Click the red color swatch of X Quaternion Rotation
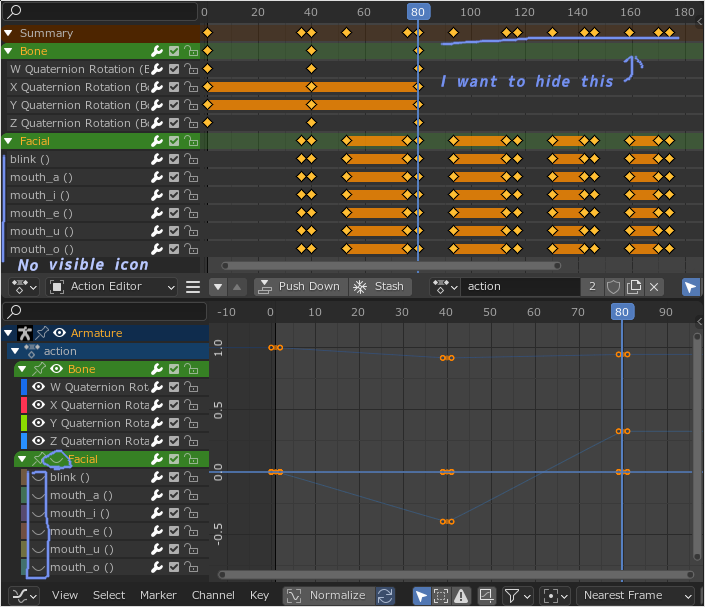Image resolution: width=705 pixels, height=607 pixels. coord(24,405)
